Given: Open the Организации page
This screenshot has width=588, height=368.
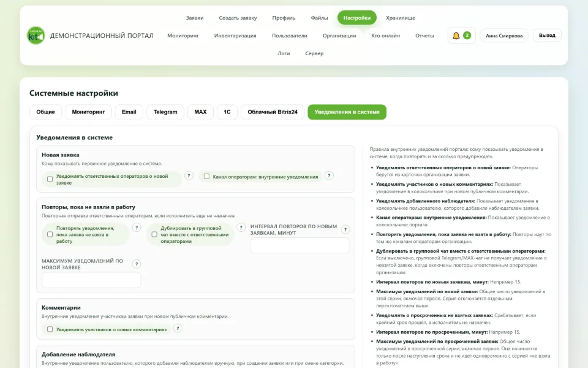Looking at the screenshot, I should pyautogui.click(x=339, y=36).
